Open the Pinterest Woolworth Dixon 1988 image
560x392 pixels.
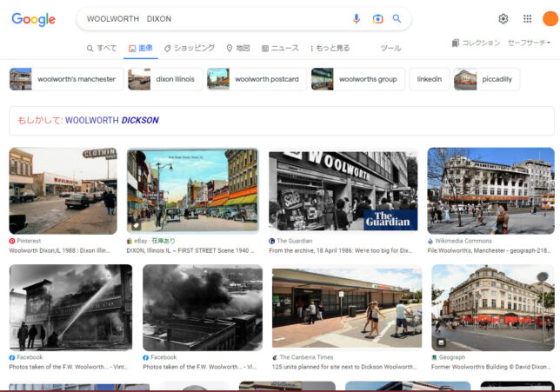[x=63, y=191]
